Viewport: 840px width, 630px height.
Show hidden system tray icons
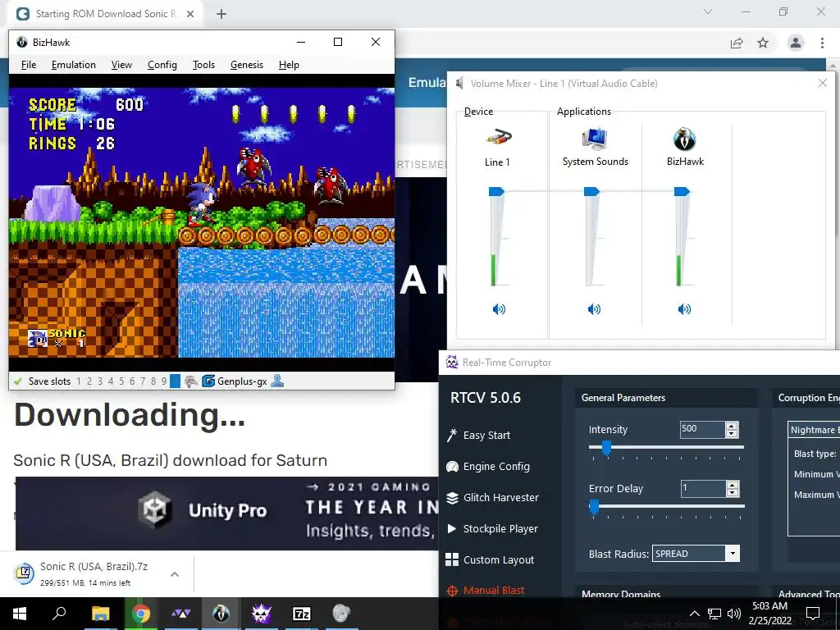[x=694, y=614]
